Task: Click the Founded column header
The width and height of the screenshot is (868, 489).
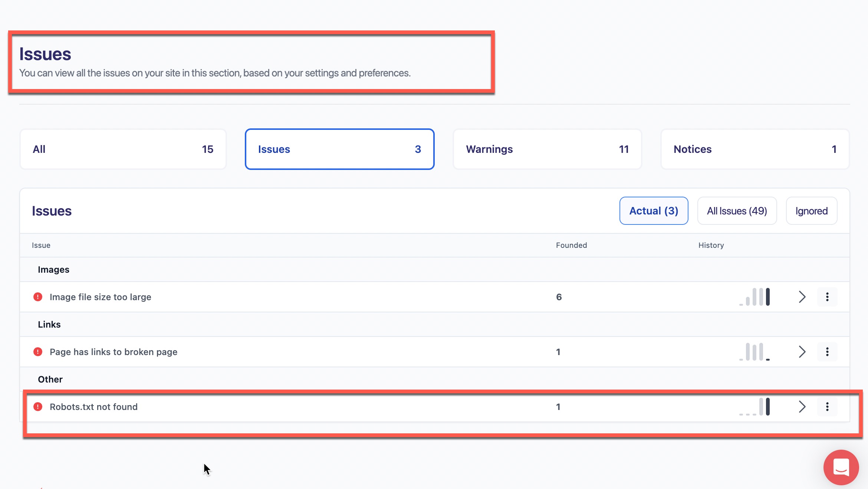Action: tap(571, 245)
